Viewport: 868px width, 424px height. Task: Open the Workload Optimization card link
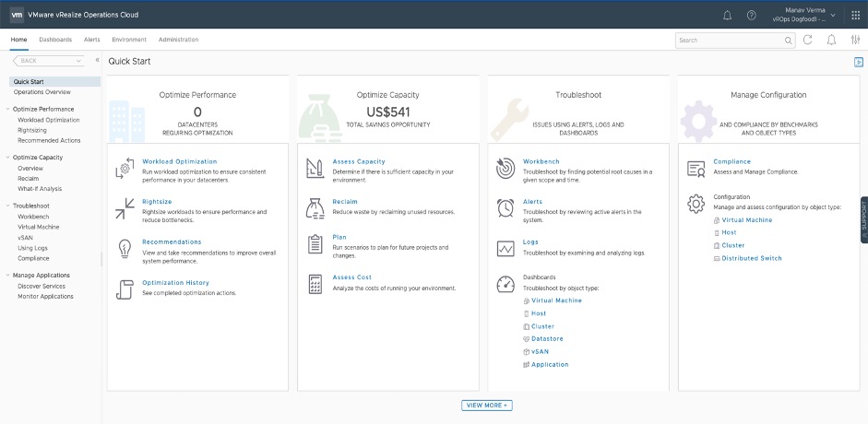(179, 161)
